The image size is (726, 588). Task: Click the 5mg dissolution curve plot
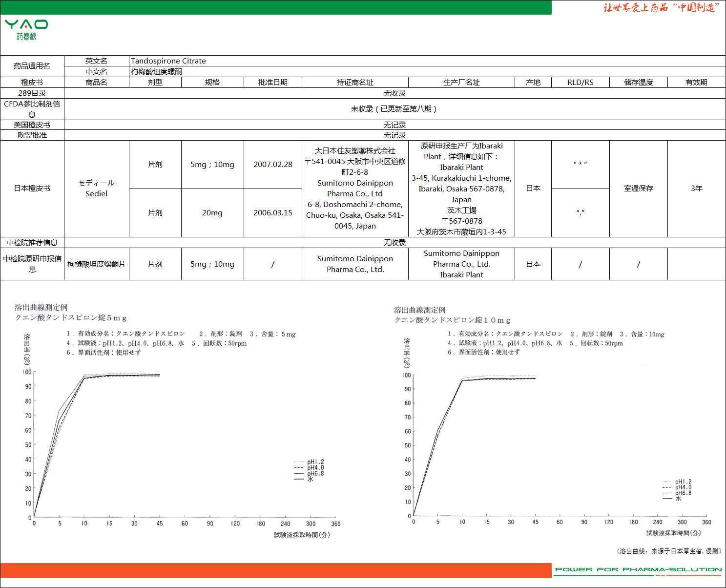pos(185,444)
